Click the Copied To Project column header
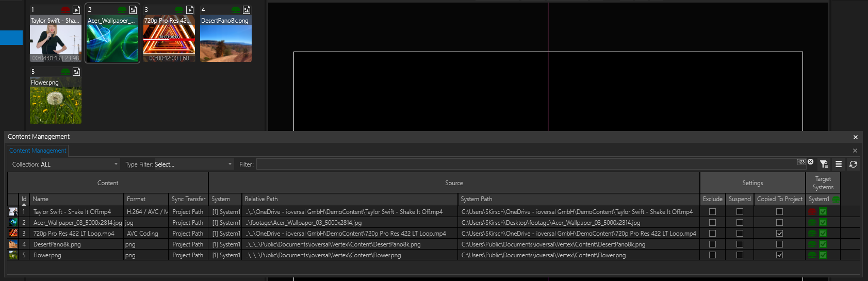Image resolution: width=868 pixels, height=281 pixels. point(779,199)
